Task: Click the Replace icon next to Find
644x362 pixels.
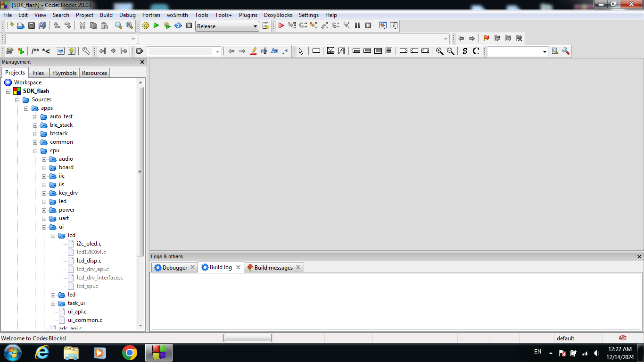Action: (x=129, y=25)
